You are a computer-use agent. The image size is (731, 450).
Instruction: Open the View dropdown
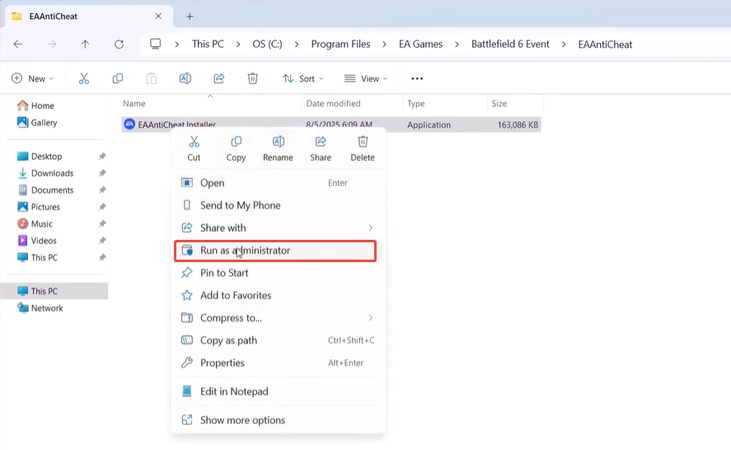click(x=366, y=78)
